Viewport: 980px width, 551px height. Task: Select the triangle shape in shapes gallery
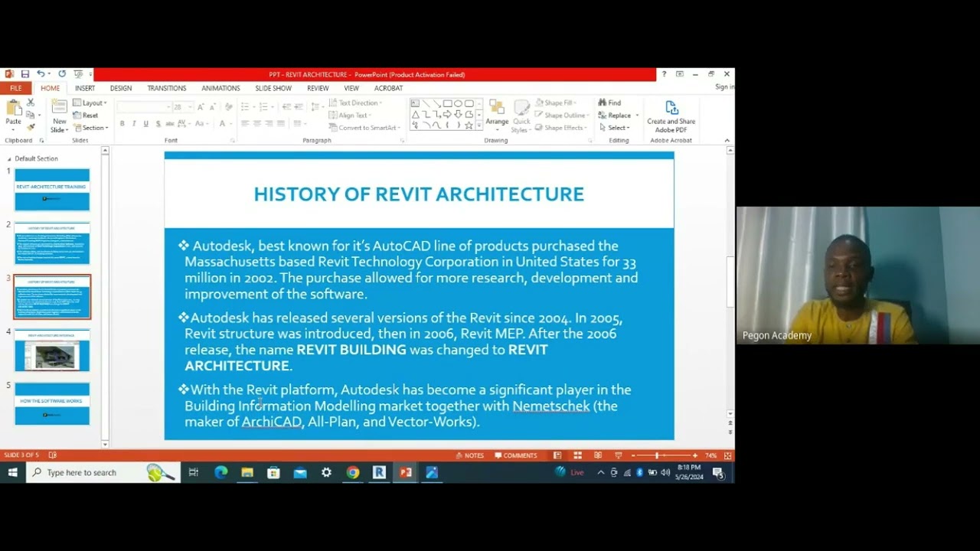pyautogui.click(x=415, y=115)
